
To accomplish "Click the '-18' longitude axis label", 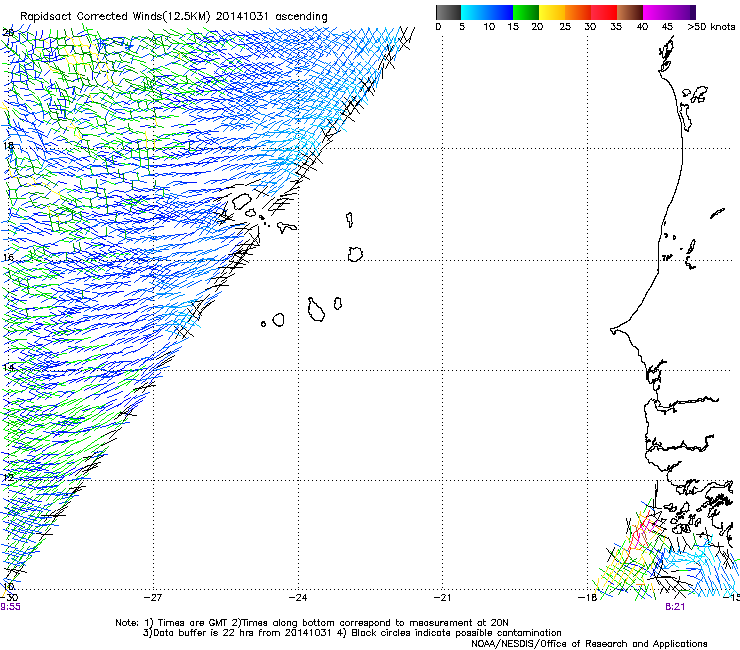I will pos(587,598).
